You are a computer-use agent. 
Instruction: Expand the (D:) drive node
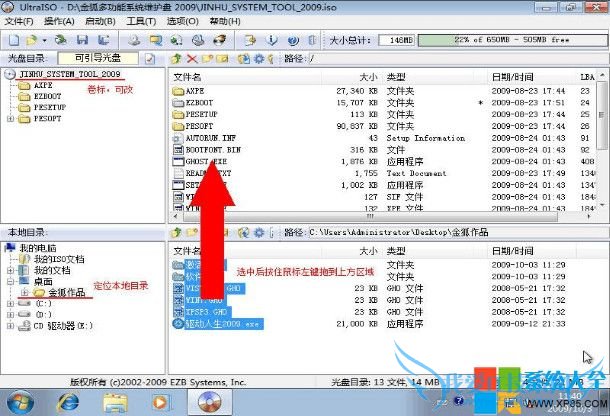click(11, 314)
